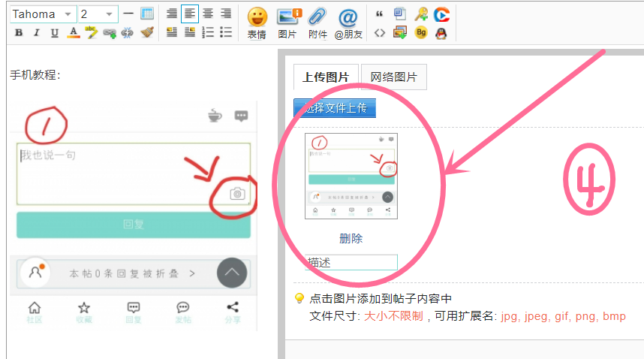Insert an unordered bullet list

tap(226, 32)
